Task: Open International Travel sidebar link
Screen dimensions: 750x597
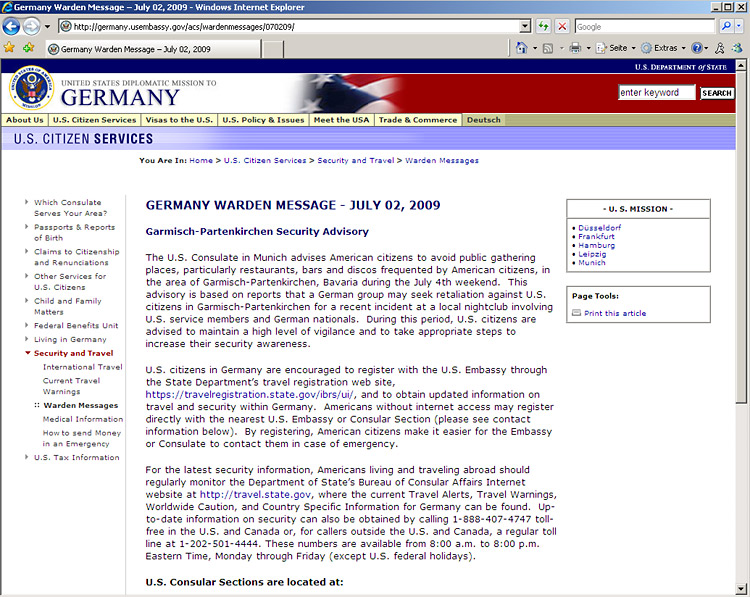Action: pyautogui.click(x=83, y=367)
